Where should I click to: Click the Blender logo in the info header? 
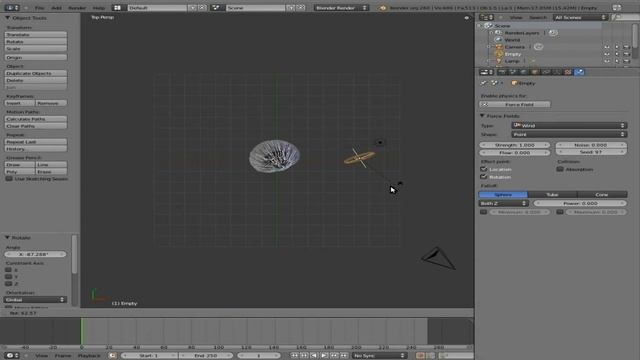[x=382, y=8]
